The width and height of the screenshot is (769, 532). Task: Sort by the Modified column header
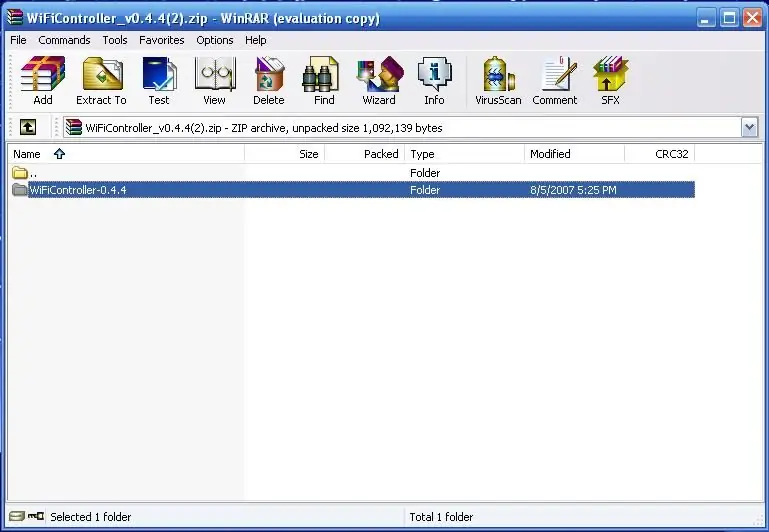pyautogui.click(x=574, y=154)
